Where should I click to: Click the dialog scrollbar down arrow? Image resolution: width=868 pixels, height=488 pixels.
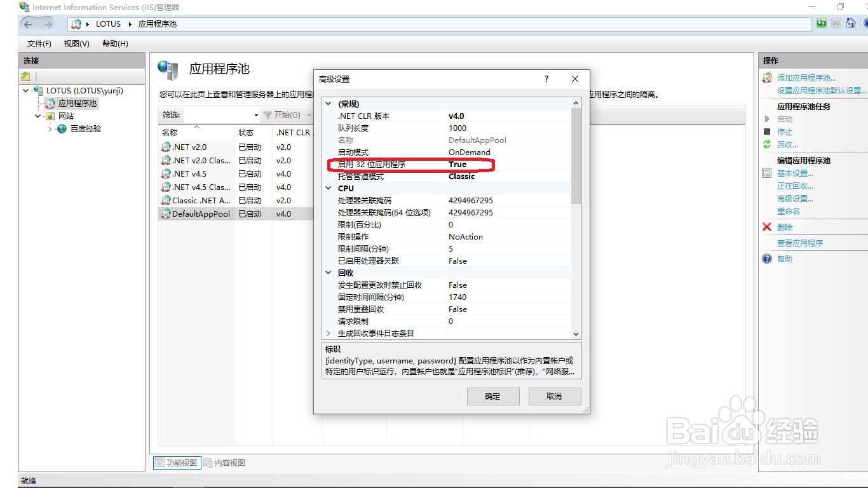[x=575, y=334]
